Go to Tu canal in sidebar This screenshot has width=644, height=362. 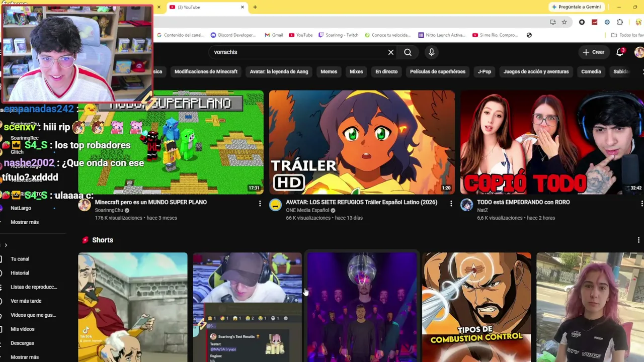(x=20, y=259)
